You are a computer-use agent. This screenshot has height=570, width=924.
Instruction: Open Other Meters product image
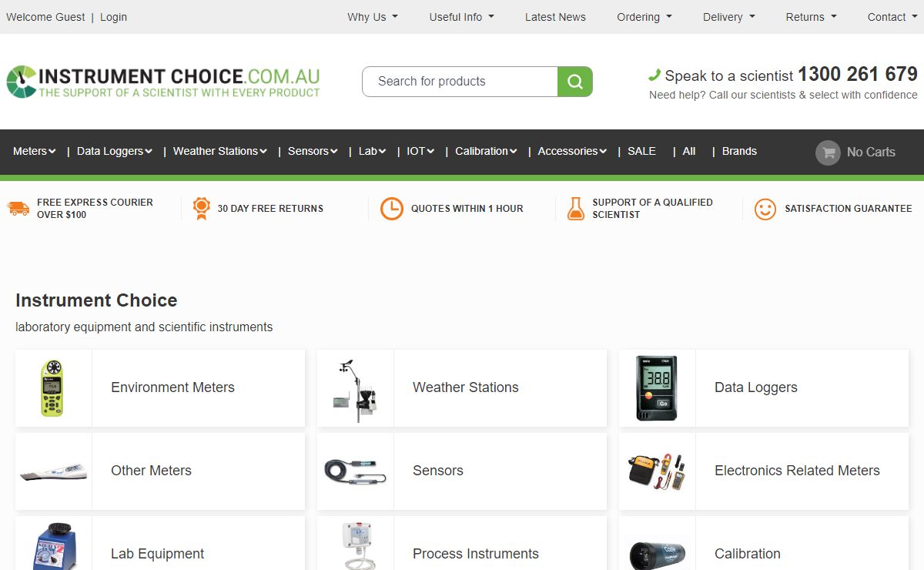(53, 471)
